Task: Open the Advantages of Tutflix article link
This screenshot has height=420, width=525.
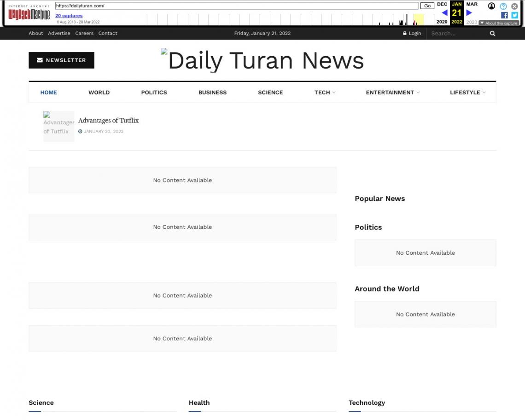Action: point(108,121)
